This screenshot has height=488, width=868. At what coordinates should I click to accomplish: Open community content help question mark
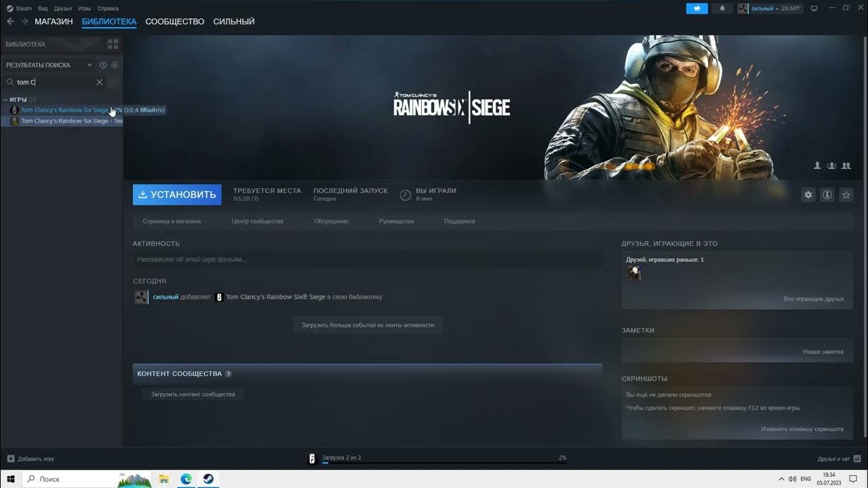229,373
